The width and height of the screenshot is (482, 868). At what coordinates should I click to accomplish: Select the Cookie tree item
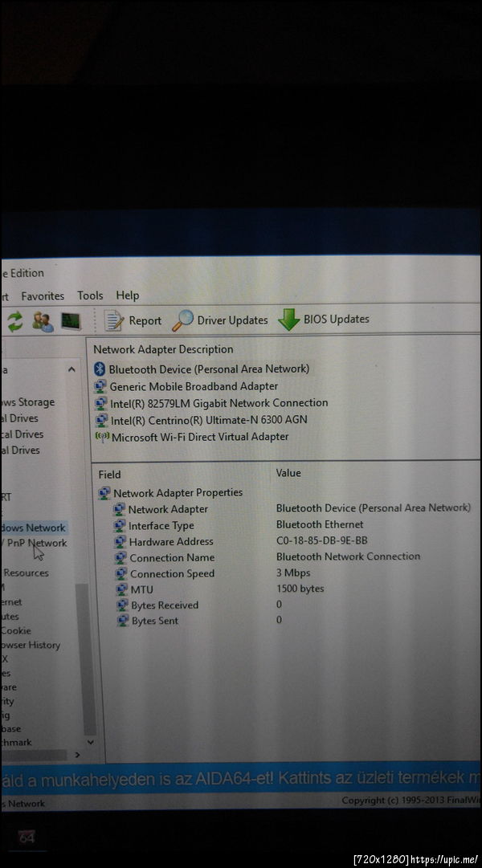(16, 630)
